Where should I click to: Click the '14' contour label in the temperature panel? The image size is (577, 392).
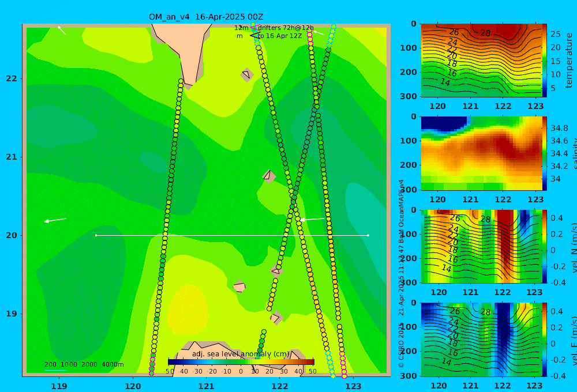click(x=445, y=82)
